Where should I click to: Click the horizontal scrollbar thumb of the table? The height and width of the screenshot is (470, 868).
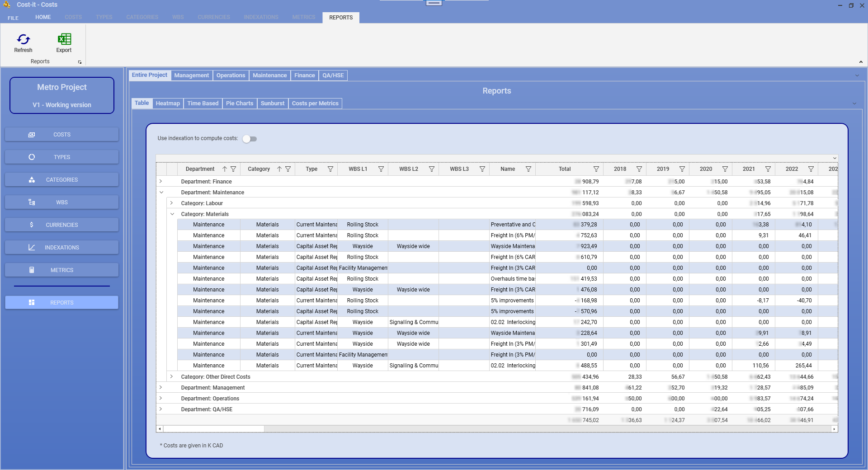click(x=214, y=429)
